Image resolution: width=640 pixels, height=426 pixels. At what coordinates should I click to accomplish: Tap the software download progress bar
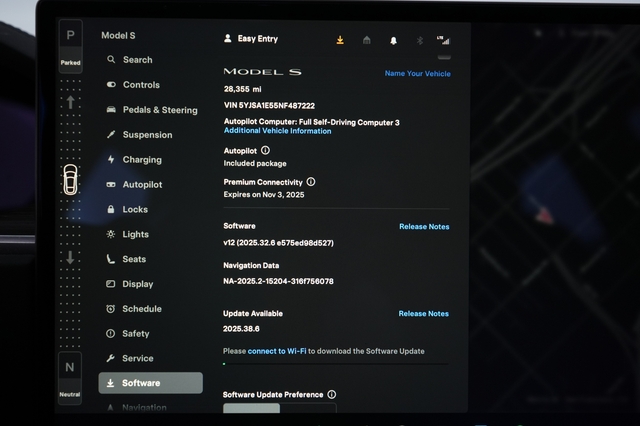336,364
